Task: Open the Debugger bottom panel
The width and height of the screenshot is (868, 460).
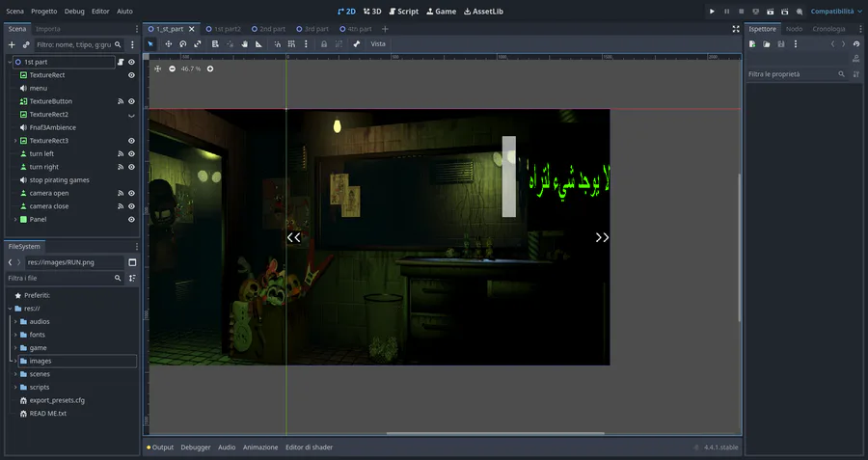Action: [x=196, y=447]
